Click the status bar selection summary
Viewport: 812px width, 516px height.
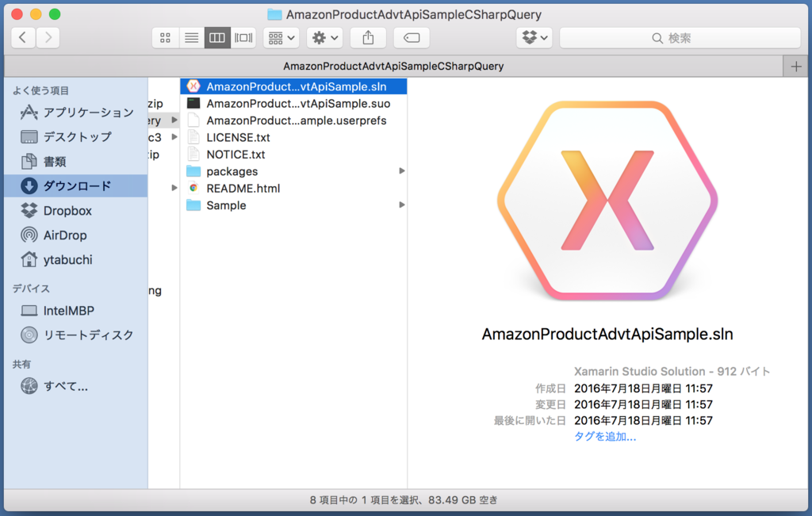tap(404, 500)
